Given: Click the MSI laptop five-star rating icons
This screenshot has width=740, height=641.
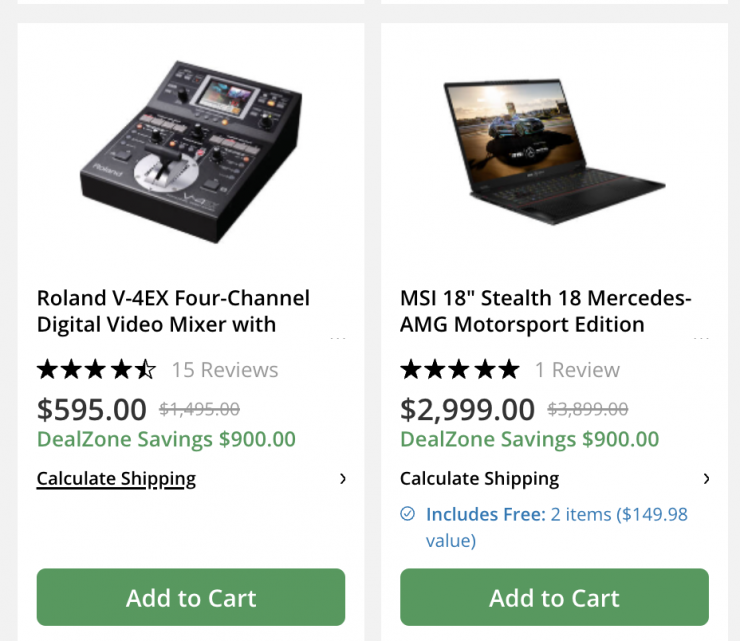Looking at the screenshot, I should click(x=459, y=370).
